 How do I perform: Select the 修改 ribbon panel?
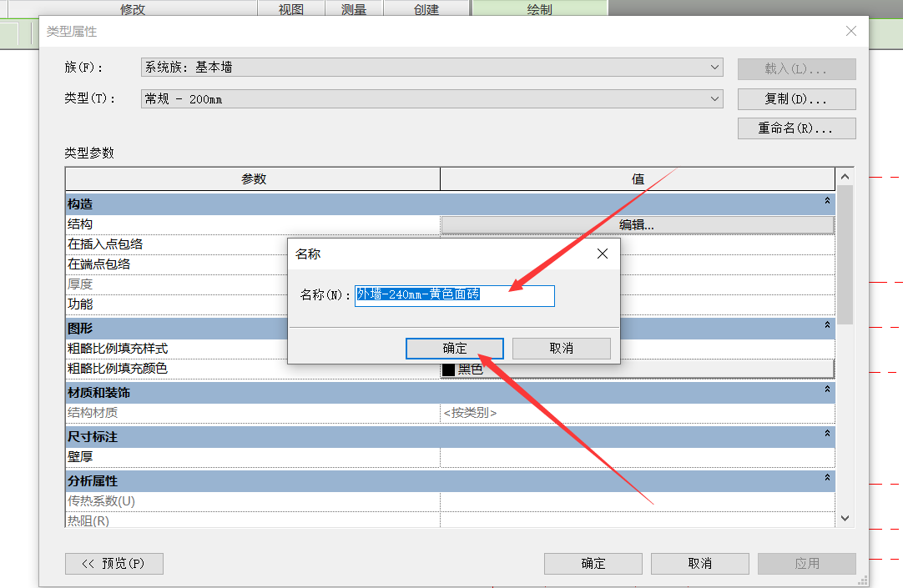point(133,10)
